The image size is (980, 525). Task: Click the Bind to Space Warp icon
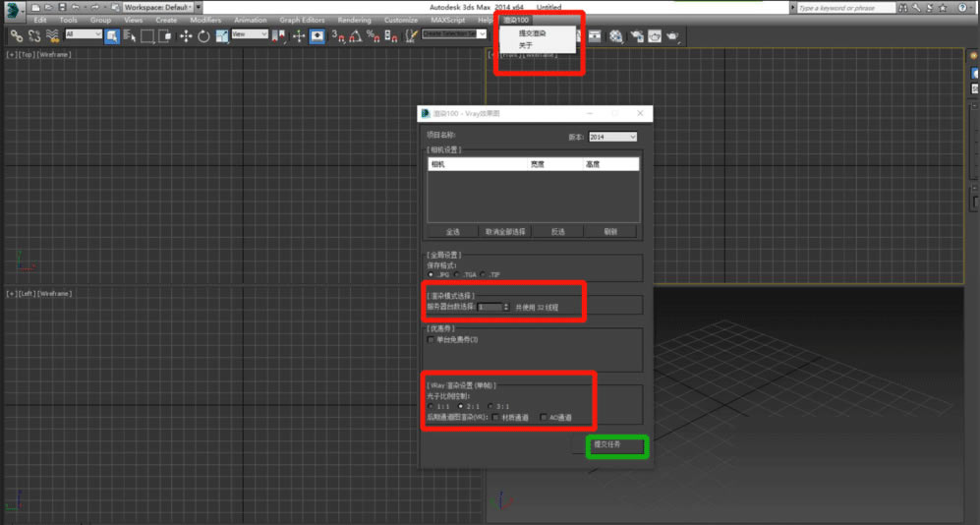pyautogui.click(x=52, y=36)
